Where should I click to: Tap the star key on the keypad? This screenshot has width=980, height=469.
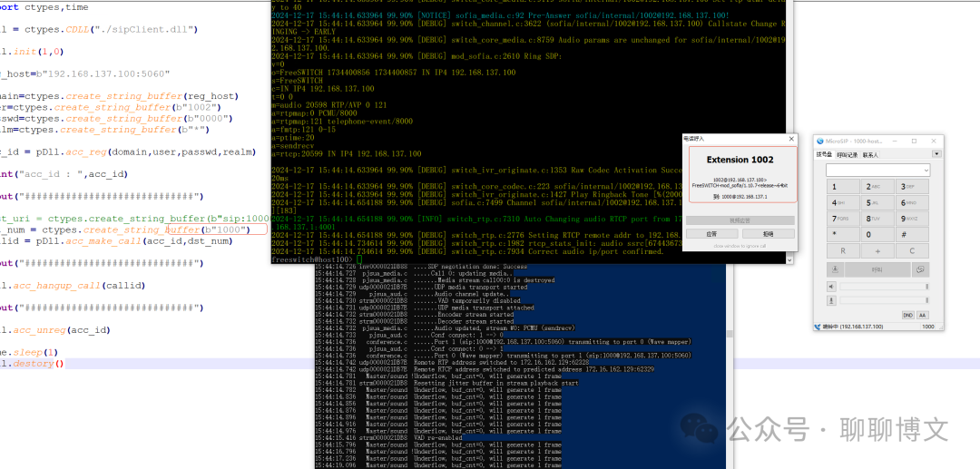tap(842, 235)
